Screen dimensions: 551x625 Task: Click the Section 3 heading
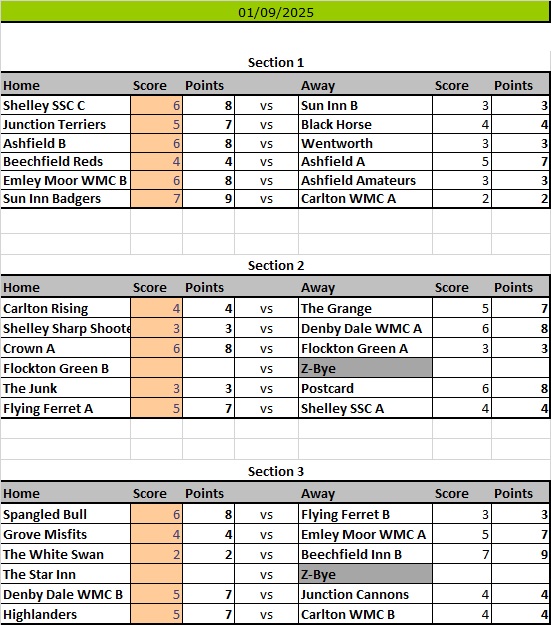276,472
